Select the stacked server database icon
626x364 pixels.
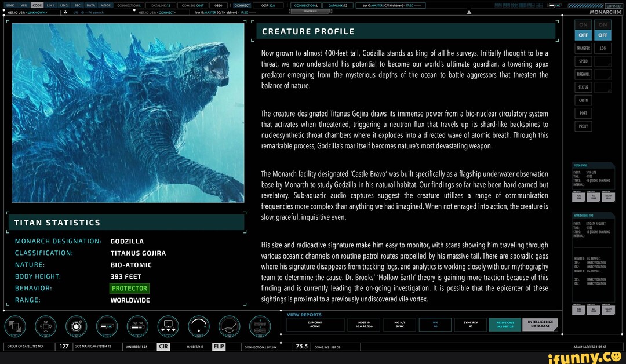pyautogui.click(x=260, y=326)
